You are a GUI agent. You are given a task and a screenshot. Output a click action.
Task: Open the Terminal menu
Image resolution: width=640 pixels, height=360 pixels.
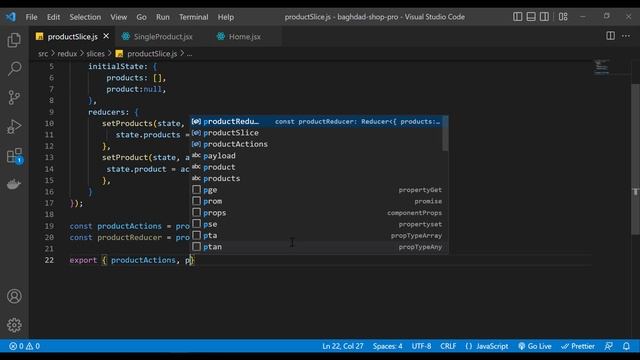click(x=193, y=17)
